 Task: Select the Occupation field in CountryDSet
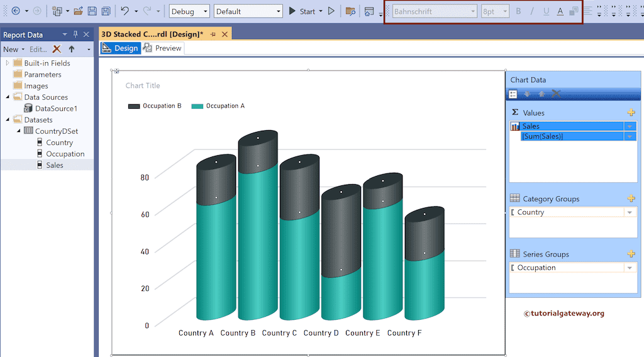[65, 154]
